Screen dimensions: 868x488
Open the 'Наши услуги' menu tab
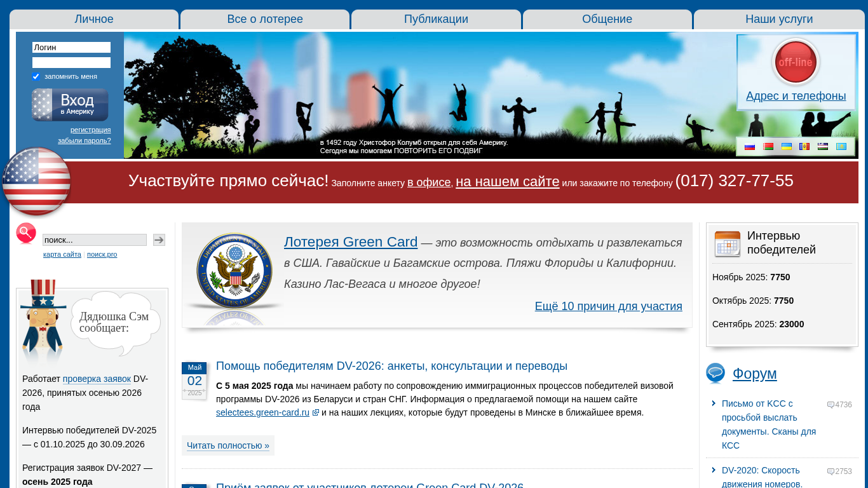(779, 19)
